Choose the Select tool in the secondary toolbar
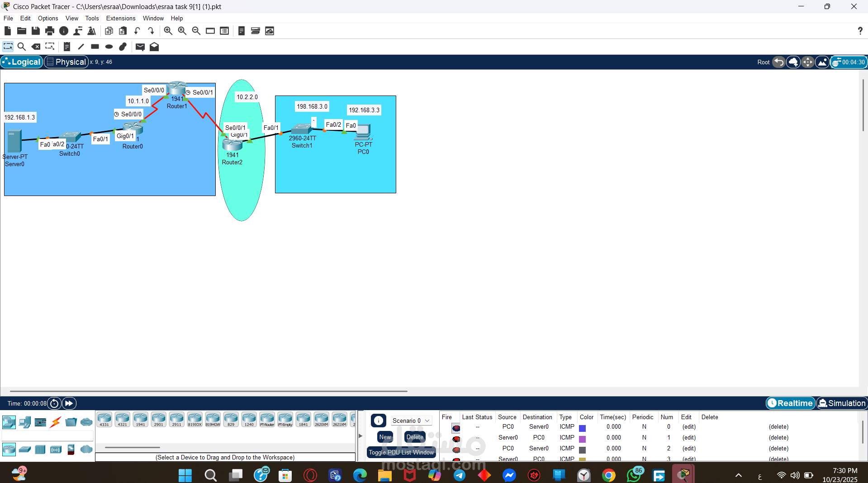 pos(8,47)
